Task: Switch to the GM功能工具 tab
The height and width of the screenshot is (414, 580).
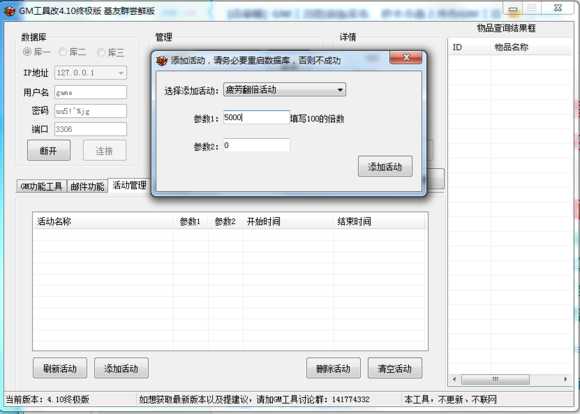Action: [x=41, y=186]
